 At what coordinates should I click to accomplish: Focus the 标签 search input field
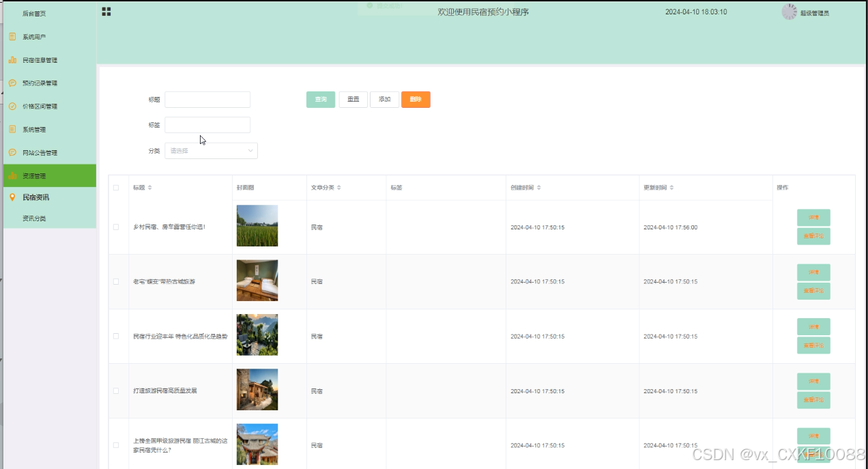(207, 125)
